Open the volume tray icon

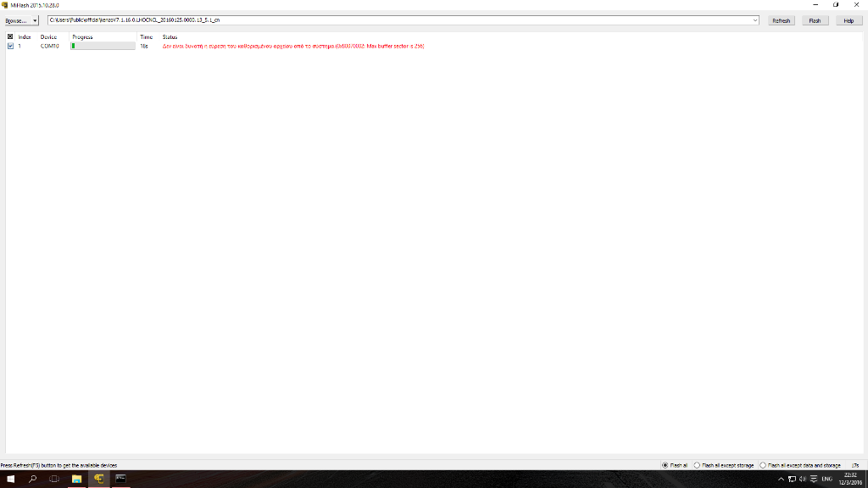pos(803,480)
